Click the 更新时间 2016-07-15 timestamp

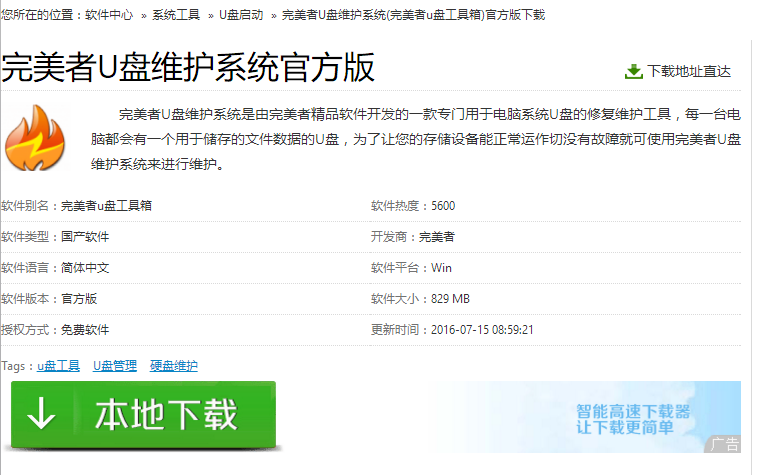(452, 329)
